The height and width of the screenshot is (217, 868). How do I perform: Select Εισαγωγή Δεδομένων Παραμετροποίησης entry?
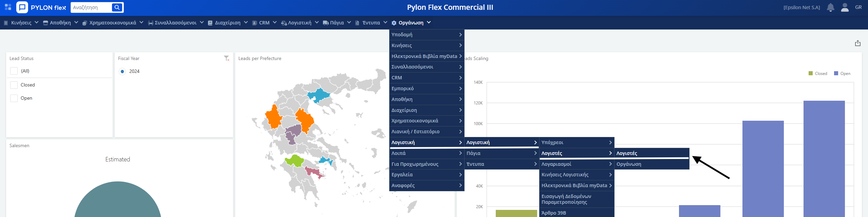pyautogui.click(x=577, y=199)
